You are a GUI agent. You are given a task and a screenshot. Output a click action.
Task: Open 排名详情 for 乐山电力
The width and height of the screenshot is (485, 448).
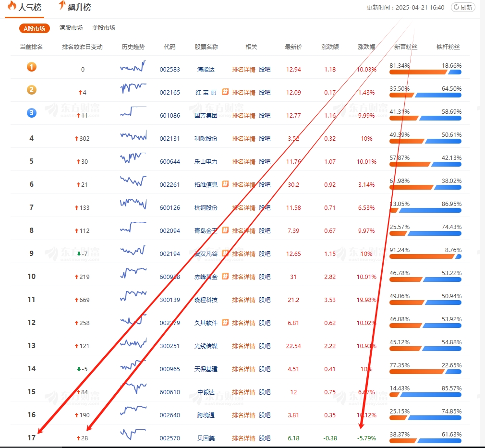[x=244, y=162]
